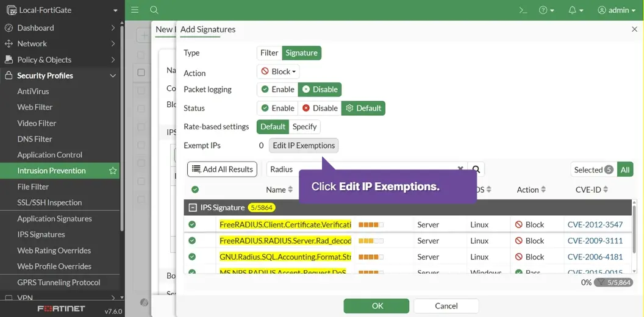Open CVE-2009-3111 link
Image resolution: width=644 pixels, height=317 pixels.
(x=595, y=241)
